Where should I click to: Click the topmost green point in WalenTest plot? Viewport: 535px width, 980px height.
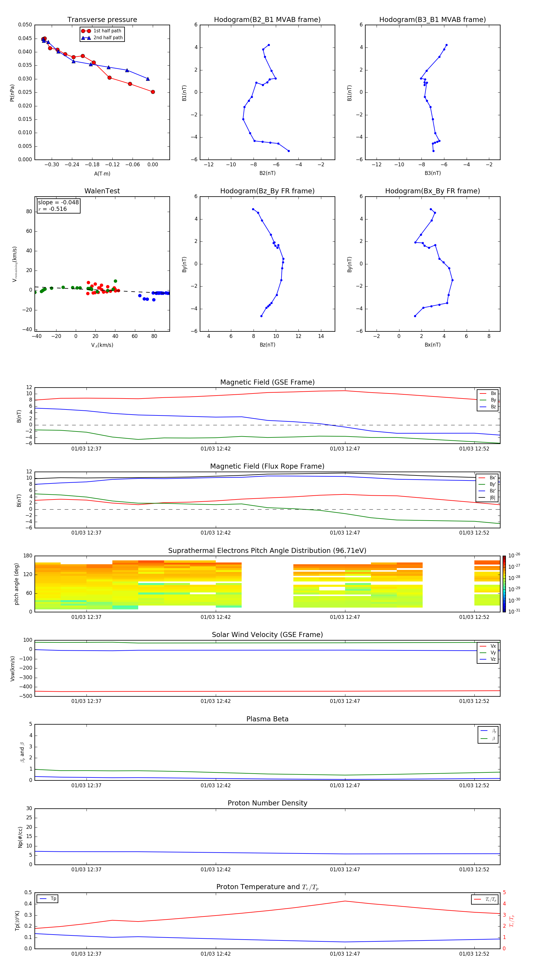click(x=115, y=281)
